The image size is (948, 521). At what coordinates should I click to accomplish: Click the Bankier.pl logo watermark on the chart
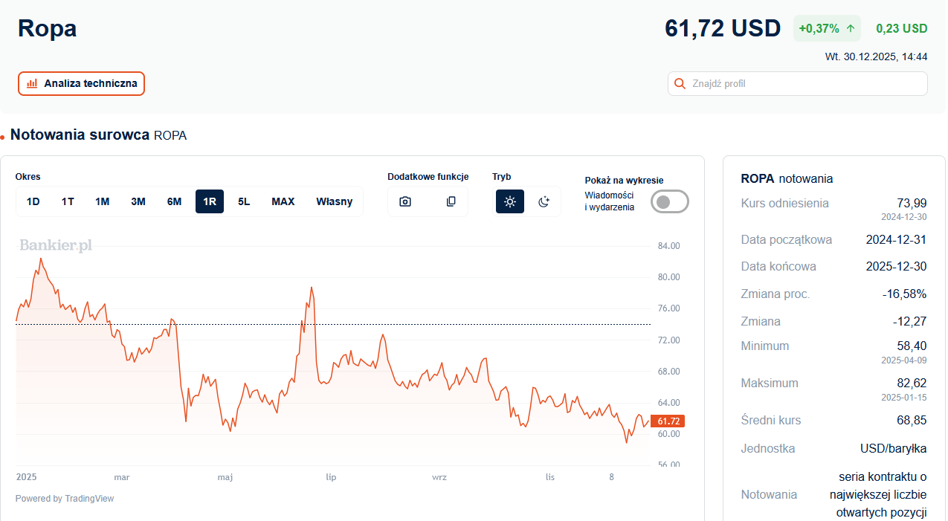(56, 245)
